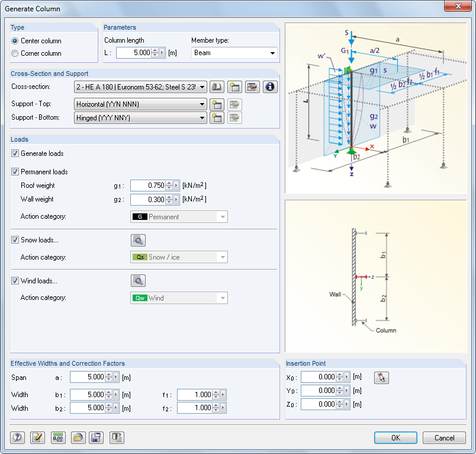This screenshot has width=476, height=454.
Task: Edit the Support - Top definition
Action: pyautogui.click(x=234, y=104)
